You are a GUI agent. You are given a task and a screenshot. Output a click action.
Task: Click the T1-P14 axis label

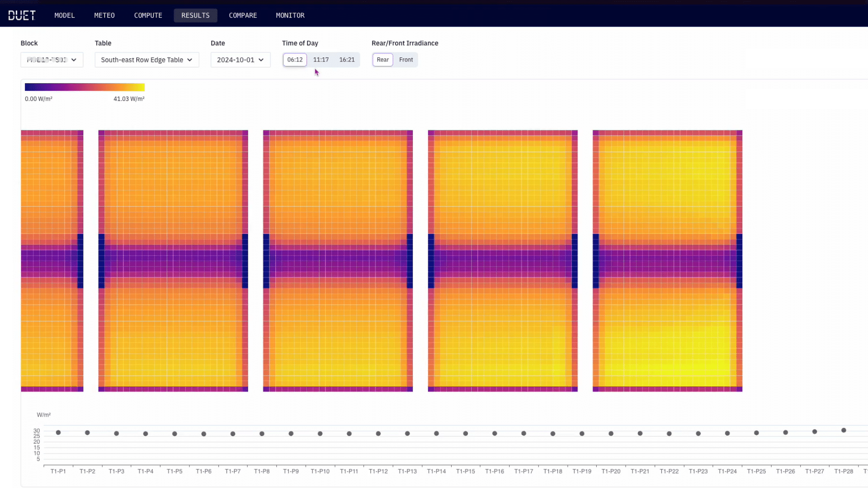coord(436,471)
